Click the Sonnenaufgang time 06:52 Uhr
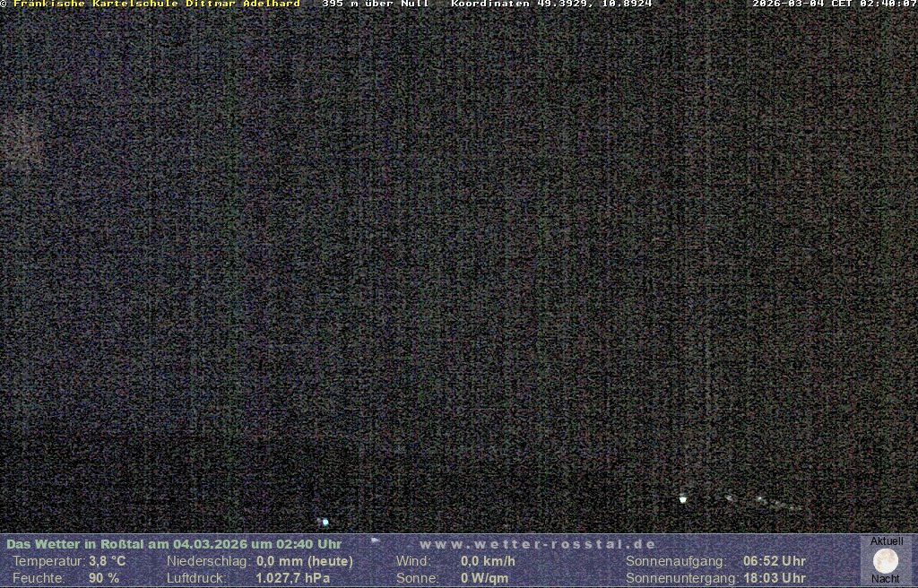918x588 pixels. pyautogui.click(x=774, y=561)
